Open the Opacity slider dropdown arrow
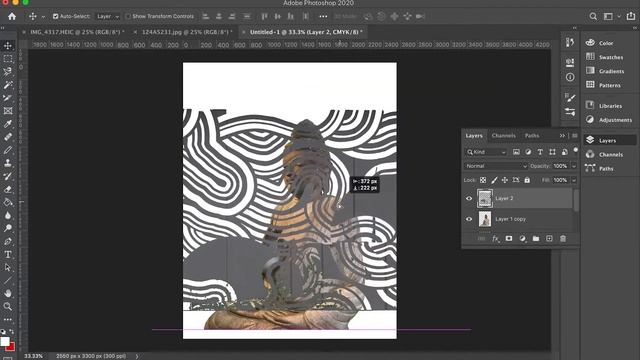Image resolution: width=640 pixels, height=360 pixels. 573,166
